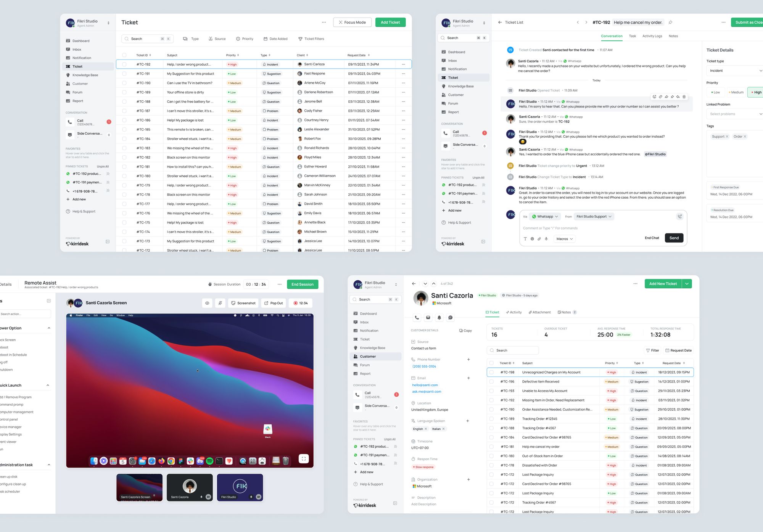The height and width of the screenshot is (532, 763).
Task: Open the Ticket type dropdown showing Incident
Action: (734, 71)
